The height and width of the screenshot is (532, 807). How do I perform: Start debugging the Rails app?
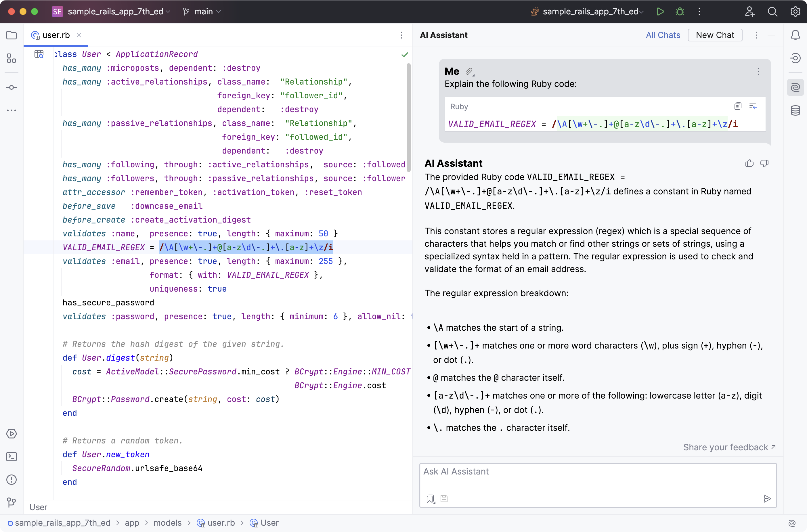[680, 12]
